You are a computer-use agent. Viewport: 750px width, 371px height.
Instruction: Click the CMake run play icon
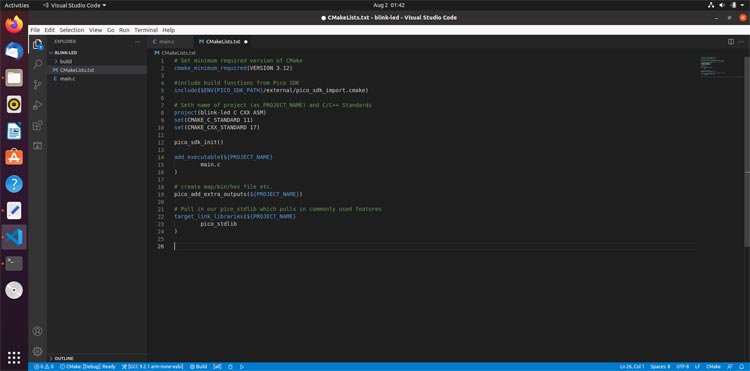pos(242,367)
